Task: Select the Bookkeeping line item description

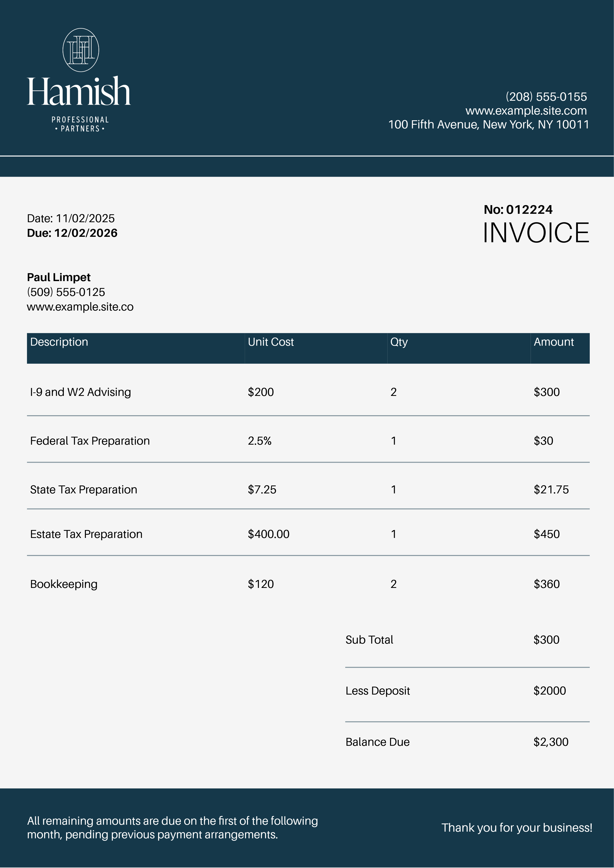Action: click(x=64, y=584)
